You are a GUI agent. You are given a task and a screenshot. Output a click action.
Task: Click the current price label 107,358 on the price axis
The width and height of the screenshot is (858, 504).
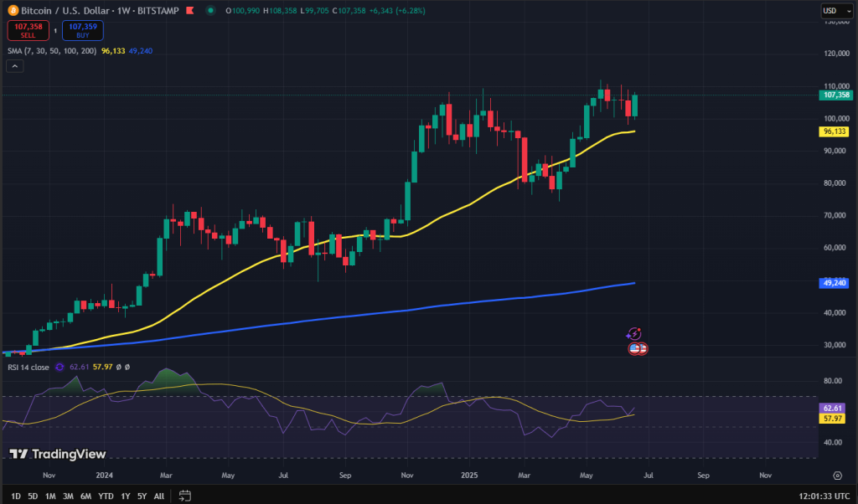[835, 95]
